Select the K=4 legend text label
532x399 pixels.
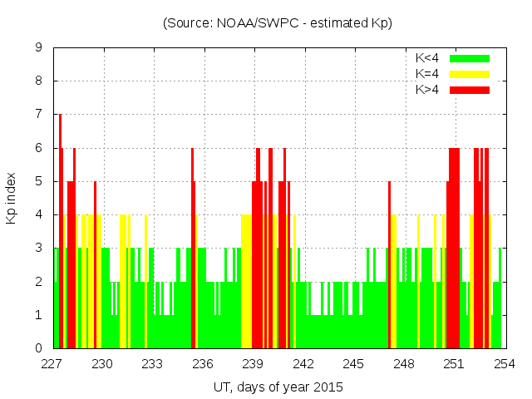[x=429, y=74]
